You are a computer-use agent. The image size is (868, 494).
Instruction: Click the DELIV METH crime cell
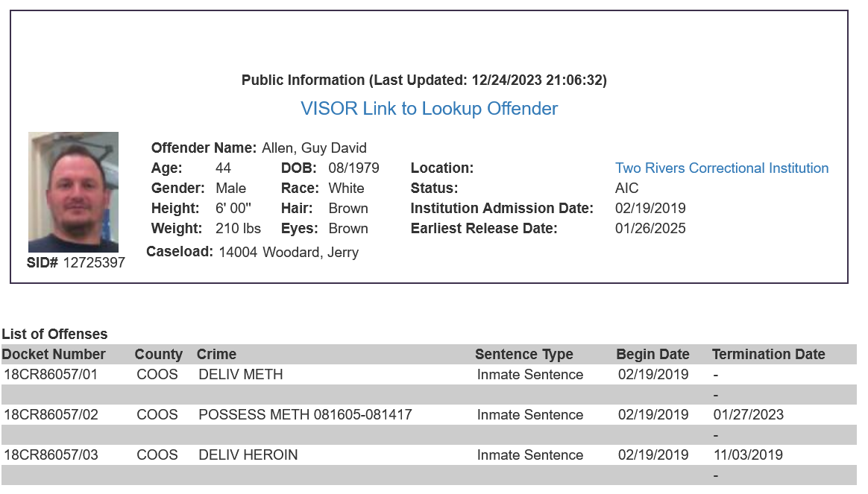(x=241, y=375)
